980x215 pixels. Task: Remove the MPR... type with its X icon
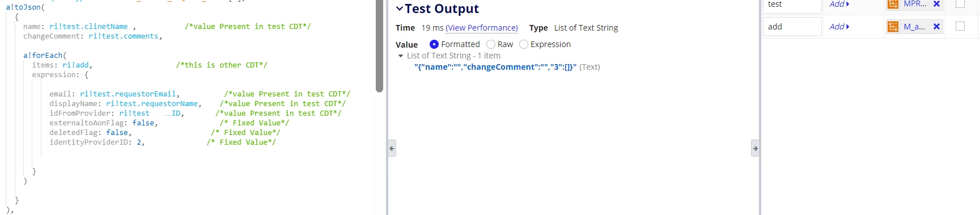(x=936, y=4)
